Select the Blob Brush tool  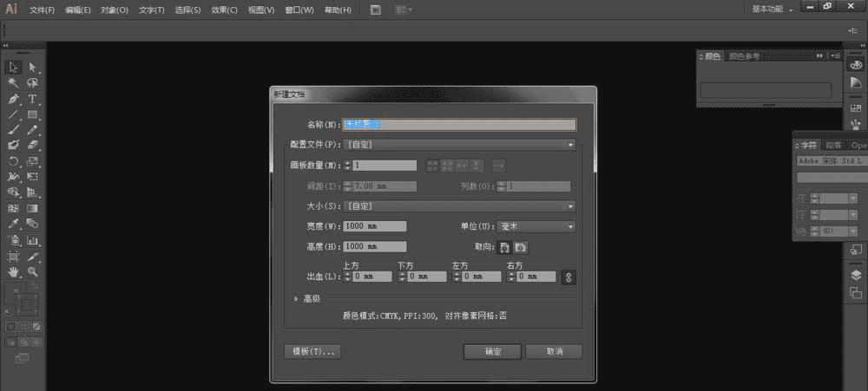click(x=14, y=146)
